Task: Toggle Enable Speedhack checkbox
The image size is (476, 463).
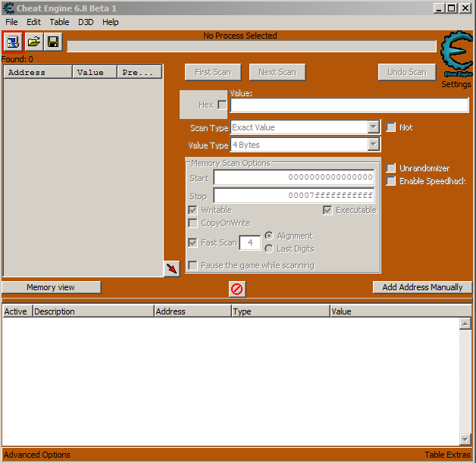Action: [x=390, y=181]
